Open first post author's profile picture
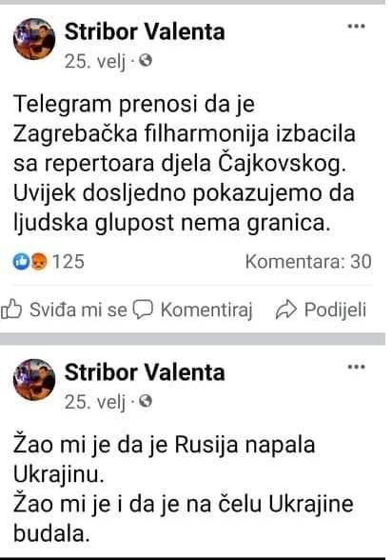 click(34, 39)
